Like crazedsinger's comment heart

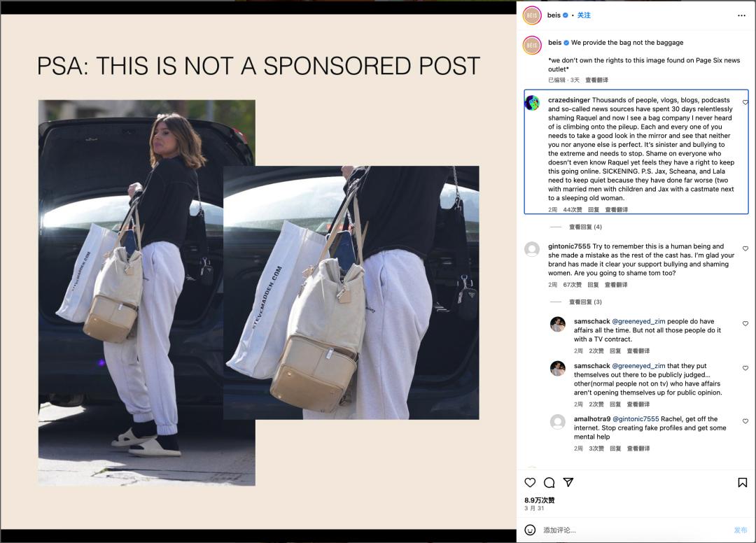[x=745, y=102]
